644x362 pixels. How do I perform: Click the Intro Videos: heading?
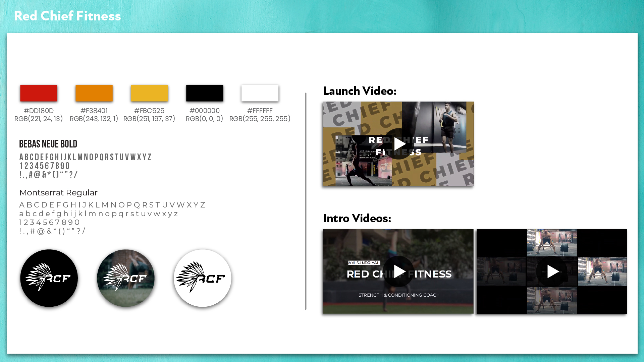357,219
